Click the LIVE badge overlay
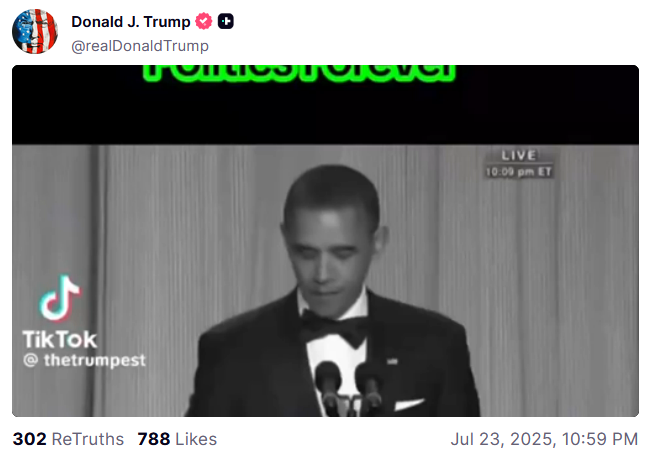Image resolution: width=652 pixels, height=457 pixels. pos(519,156)
